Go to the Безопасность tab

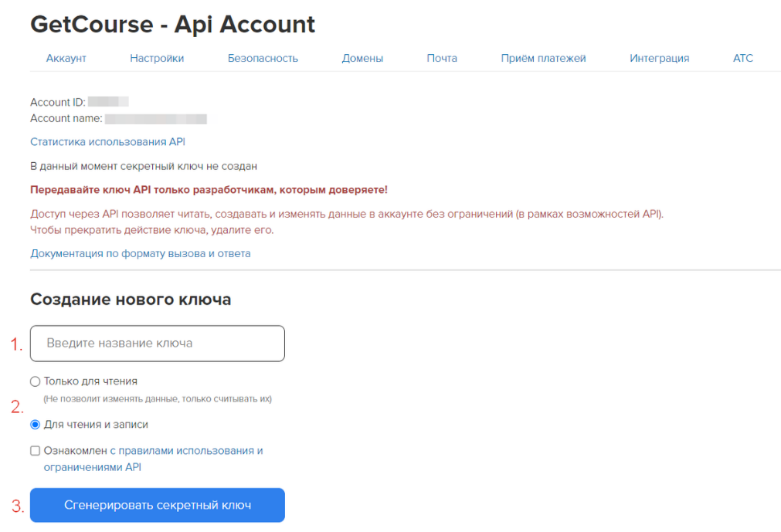pos(263,58)
